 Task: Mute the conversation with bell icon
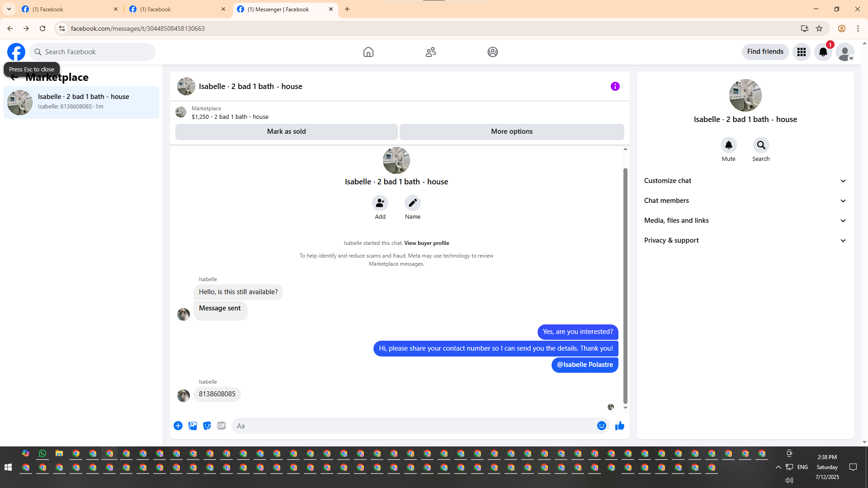click(728, 145)
